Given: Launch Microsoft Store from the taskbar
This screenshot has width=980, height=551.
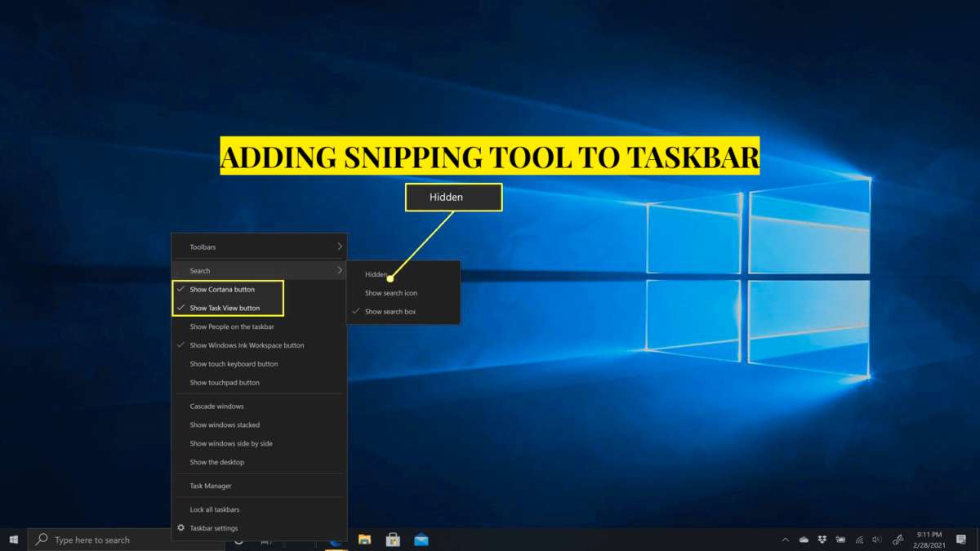Looking at the screenshot, I should 393,540.
